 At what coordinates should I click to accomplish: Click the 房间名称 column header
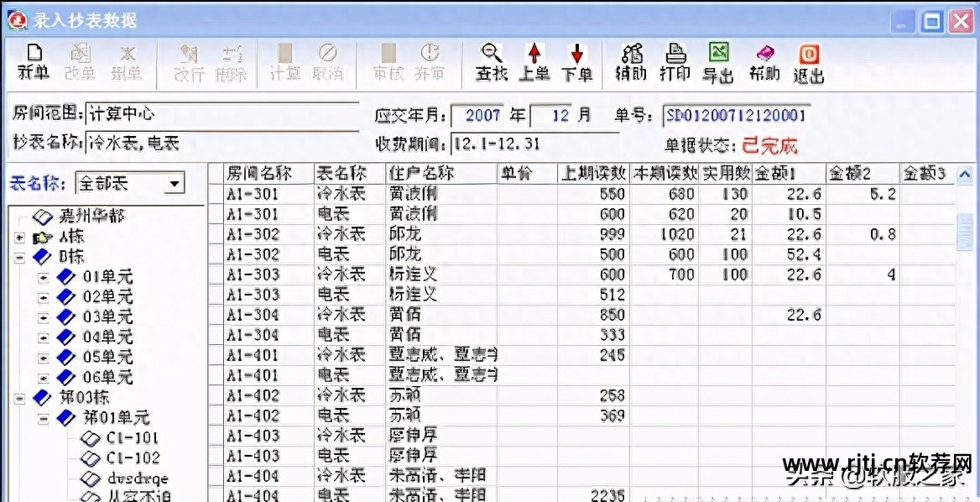pos(268,173)
